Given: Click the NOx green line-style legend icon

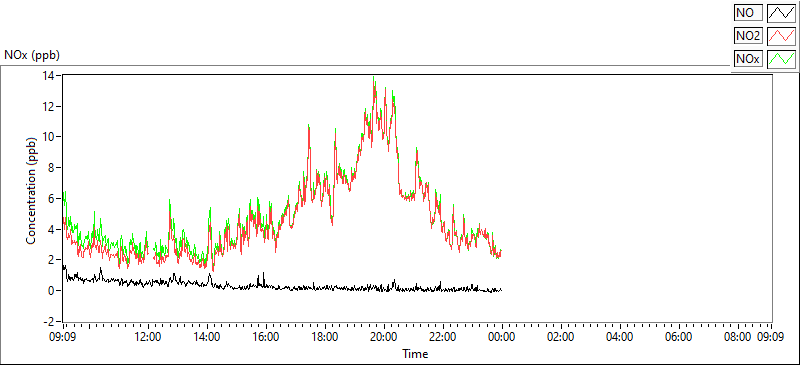Looking at the screenshot, I should 782,59.
